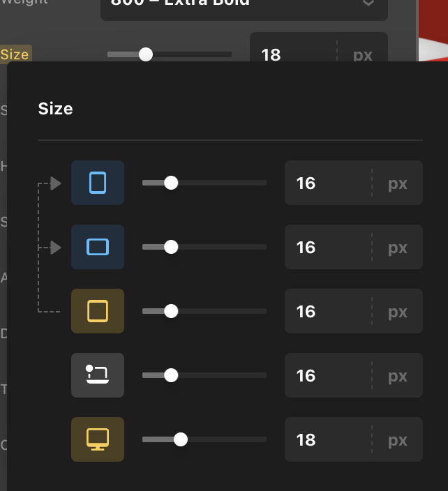Screen dimensions: 448x491
Task: Click the mobile landscape size slider handle
Action: (x=171, y=247)
